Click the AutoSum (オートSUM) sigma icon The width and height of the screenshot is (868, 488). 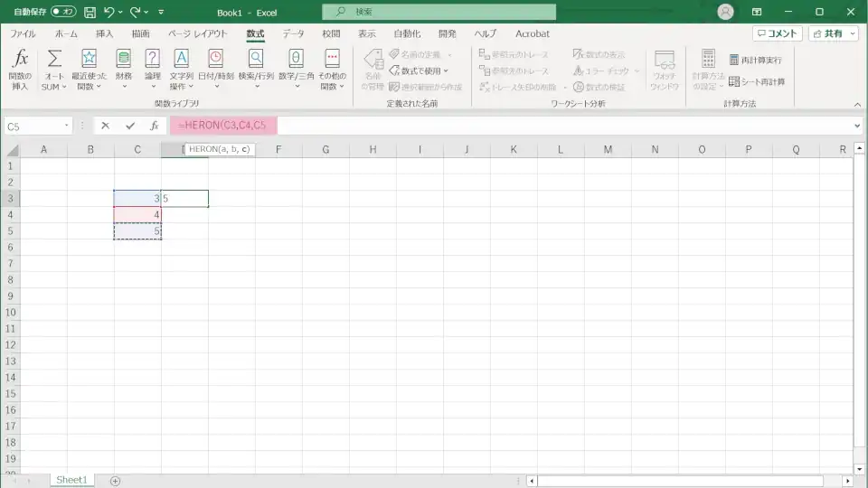(54, 58)
